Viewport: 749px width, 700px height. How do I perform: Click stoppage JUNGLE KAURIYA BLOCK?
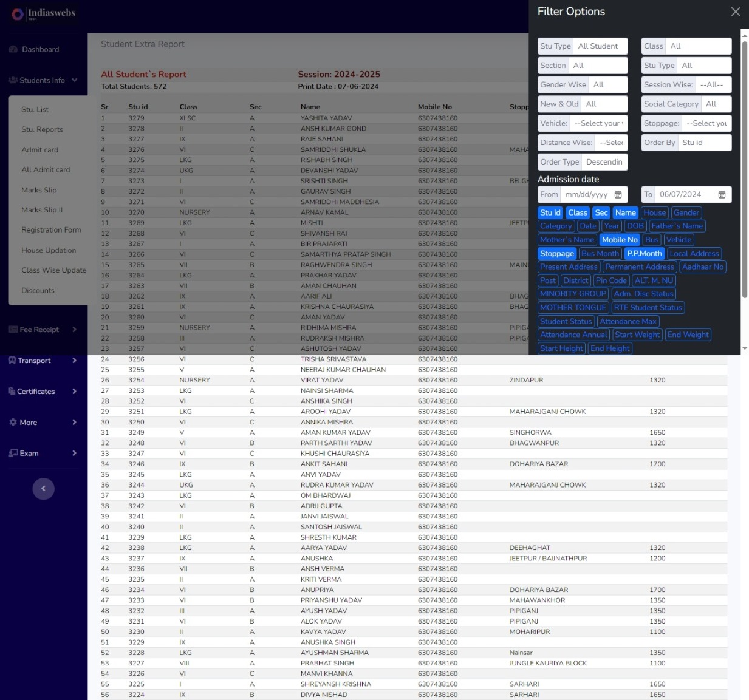(x=548, y=664)
